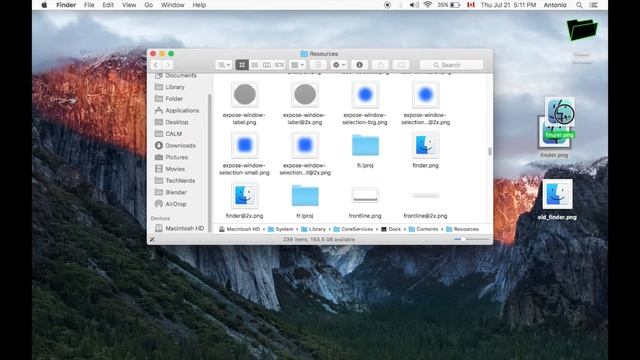The height and width of the screenshot is (360, 640).
Task: Click the volume icon in menu bar
Action: [x=414, y=5]
